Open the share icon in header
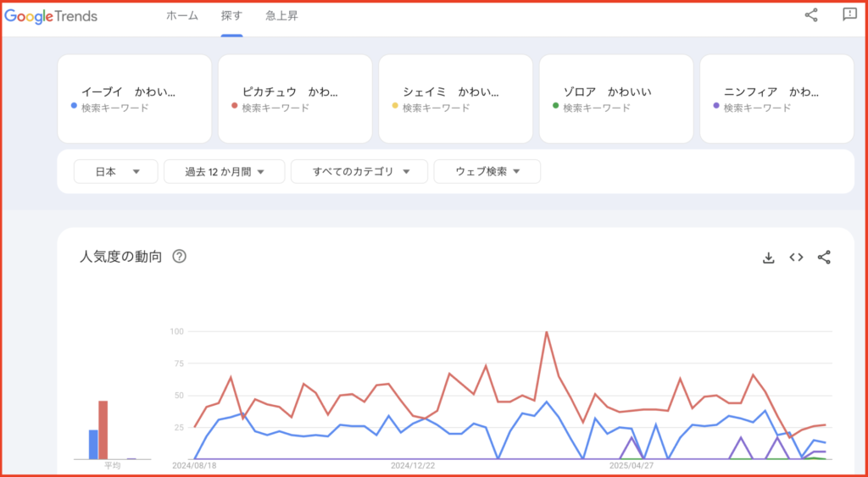The height and width of the screenshot is (477, 868). click(811, 15)
